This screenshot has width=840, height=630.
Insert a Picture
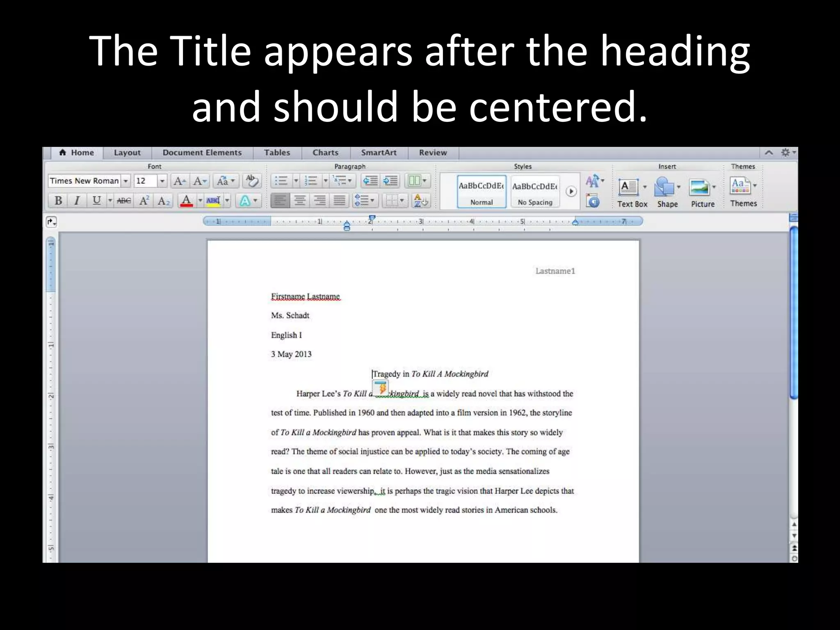(703, 193)
